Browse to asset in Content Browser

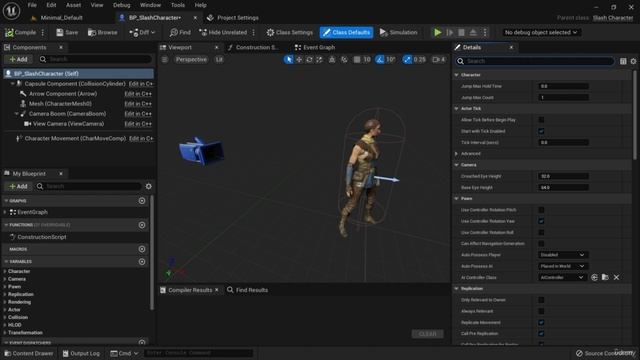coord(102,32)
